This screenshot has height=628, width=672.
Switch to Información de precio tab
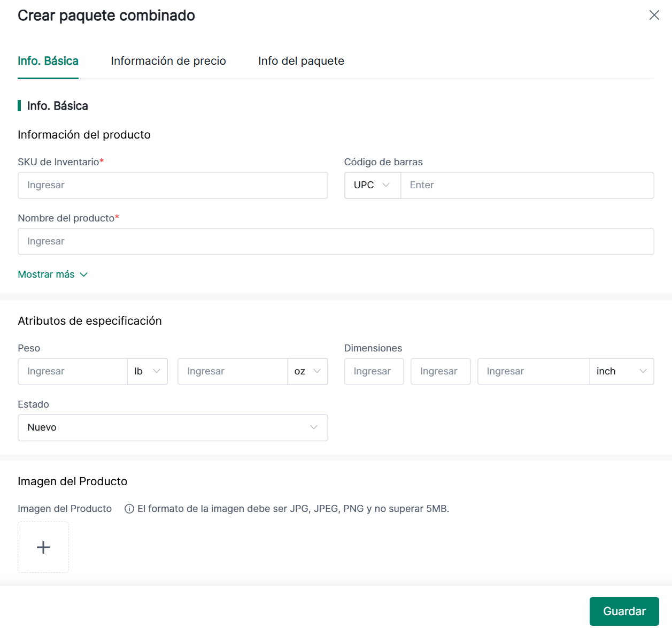pos(168,61)
